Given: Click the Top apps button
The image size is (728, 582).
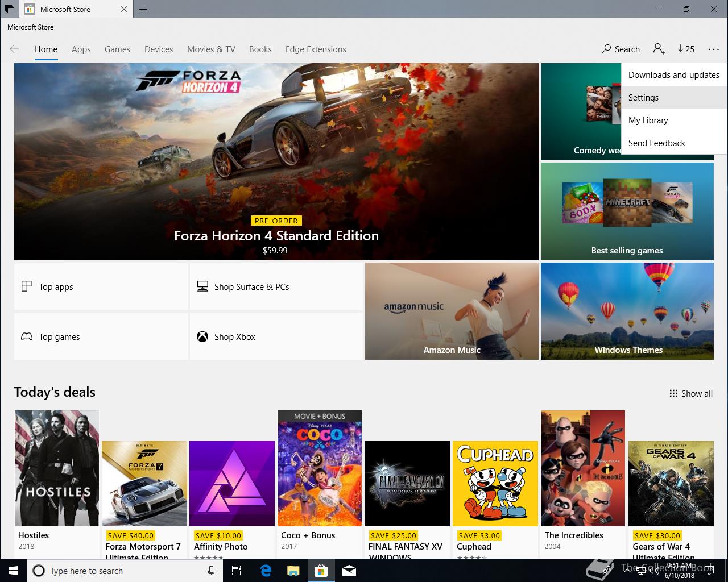Looking at the screenshot, I should tap(101, 286).
